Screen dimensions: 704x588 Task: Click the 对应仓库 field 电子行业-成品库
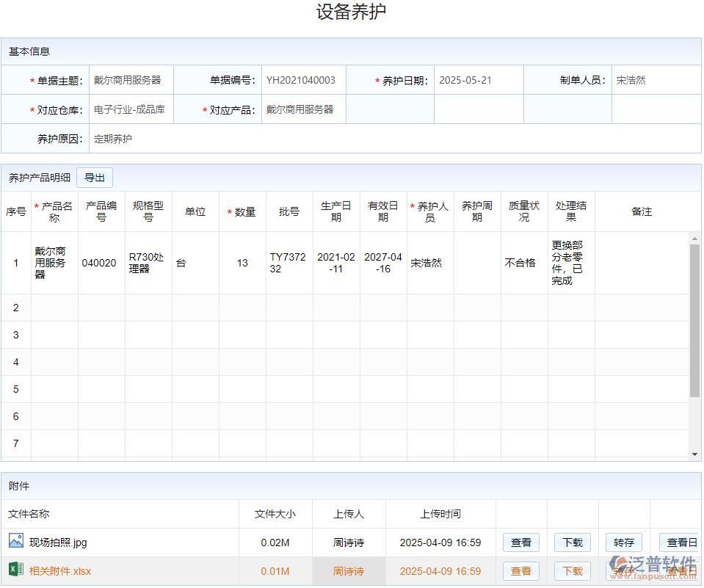(131, 109)
